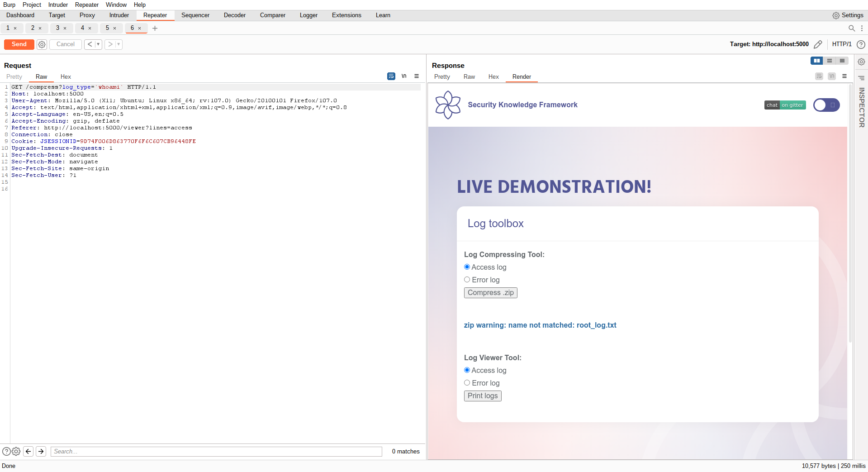Go forward to next request in history
868x472 pixels.
click(x=110, y=44)
